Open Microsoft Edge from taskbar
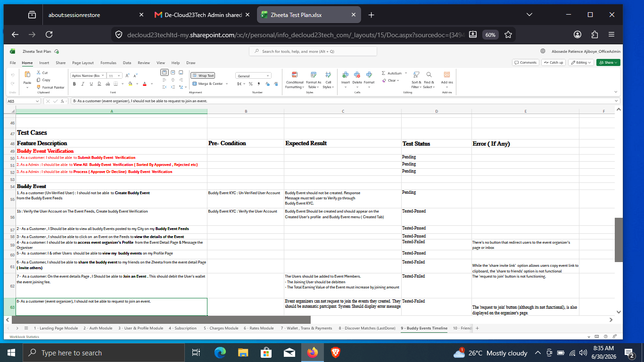This screenshot has height=362, width=644. [x=220, y=353]
